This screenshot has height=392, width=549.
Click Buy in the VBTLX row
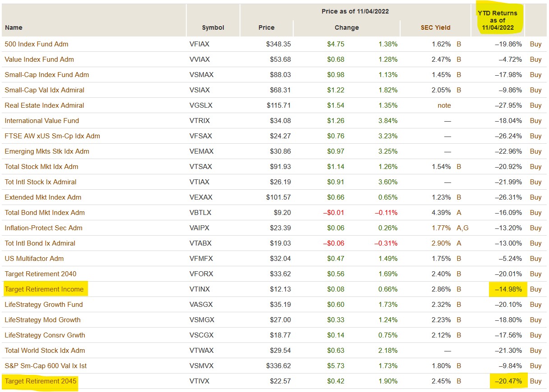[x=535, y=213]
